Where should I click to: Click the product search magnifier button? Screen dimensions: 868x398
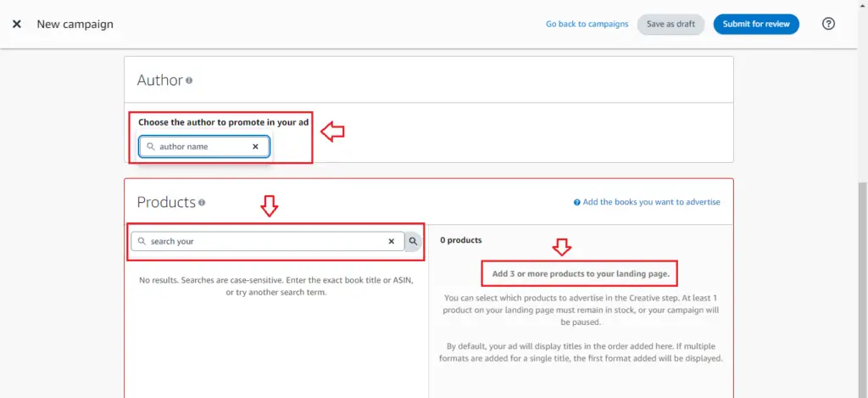tap(413, 241)
